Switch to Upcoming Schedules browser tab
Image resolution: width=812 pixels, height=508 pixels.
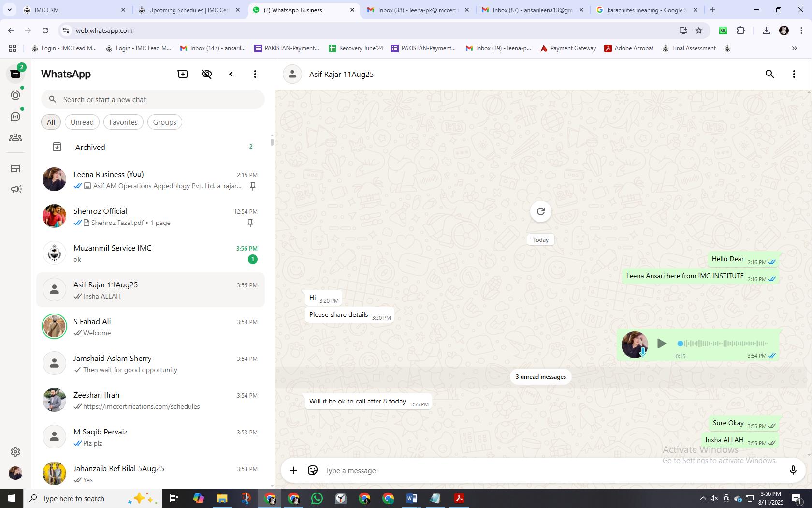click(x=188, y=10)
